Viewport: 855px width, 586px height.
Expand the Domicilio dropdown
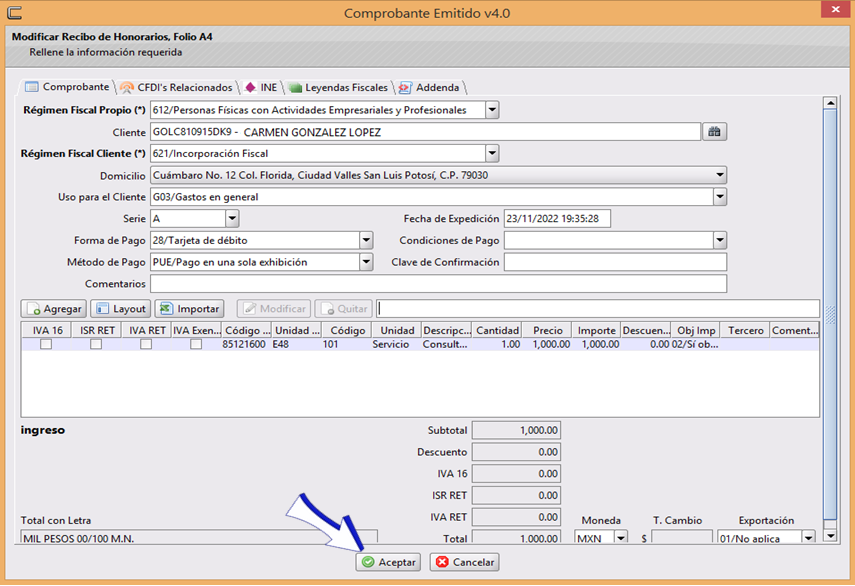click(x=720, y=175)
